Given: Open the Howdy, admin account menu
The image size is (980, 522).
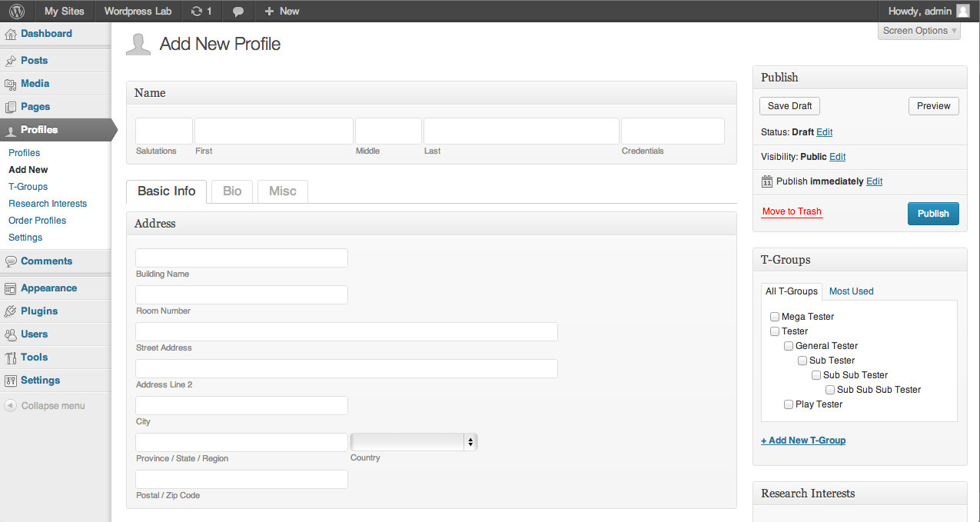Looking at the screenshot, I should (929, 12).
